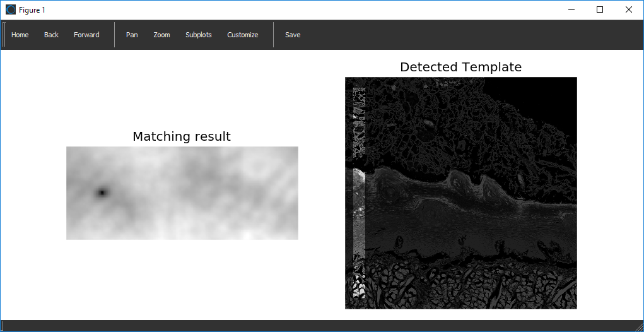Screen dimensions: 644x332
Task: Save the figure using Save button
Action: pyautogui.click(x=293, y=35)
